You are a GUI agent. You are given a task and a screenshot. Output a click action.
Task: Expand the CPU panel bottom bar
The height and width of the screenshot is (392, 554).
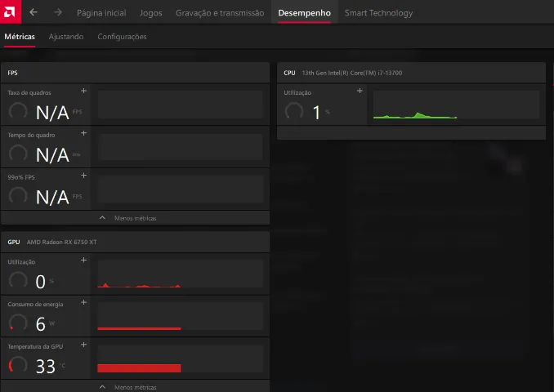click(411, 132)
